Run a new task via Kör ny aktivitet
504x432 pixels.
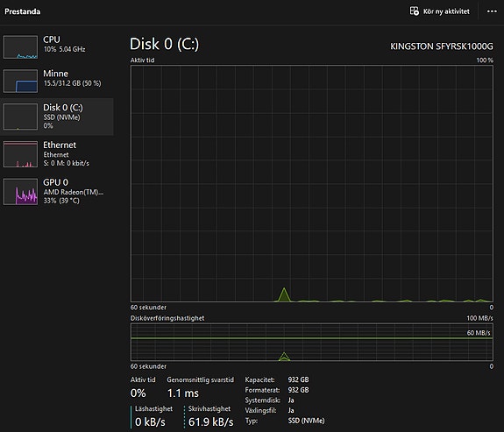tap(439, 11)
